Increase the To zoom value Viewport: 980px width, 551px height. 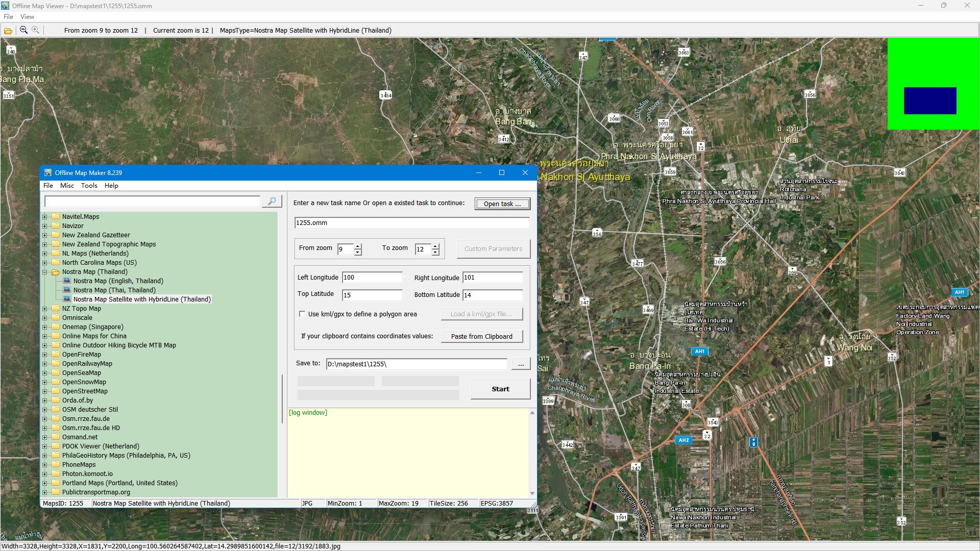435,246
